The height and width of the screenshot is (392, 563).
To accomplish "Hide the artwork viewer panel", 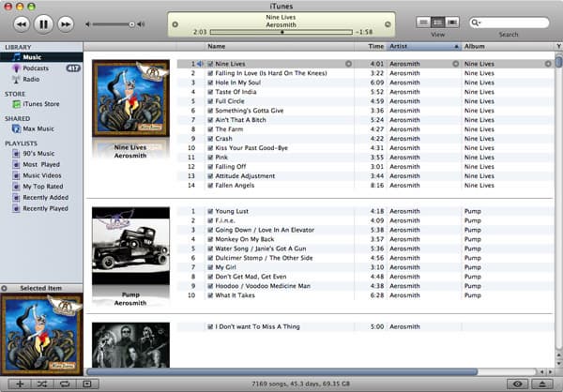I will pos(87,384).
